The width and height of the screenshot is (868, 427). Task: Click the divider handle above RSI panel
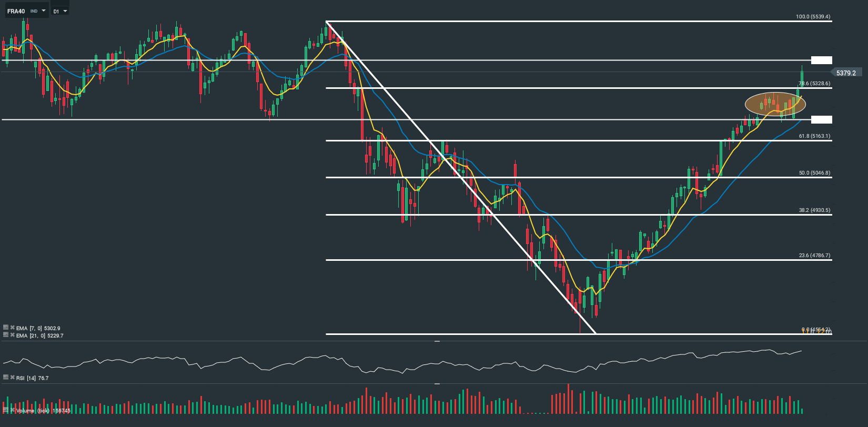click(437, 341)
